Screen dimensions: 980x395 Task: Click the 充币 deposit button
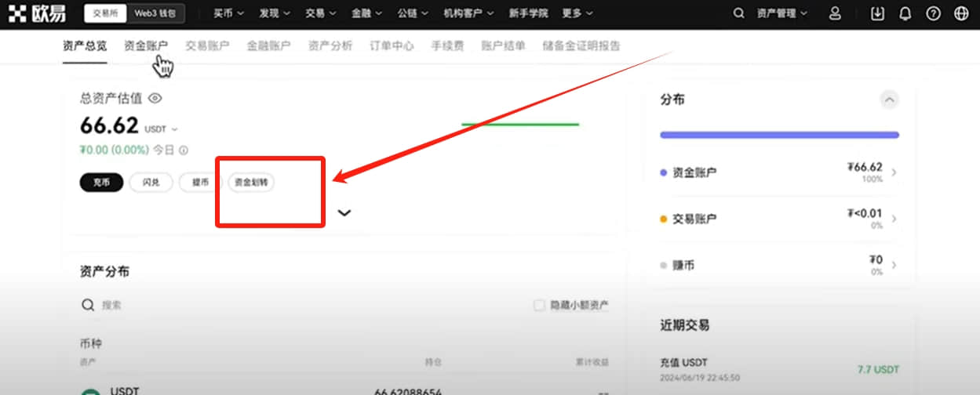[101, 182]
